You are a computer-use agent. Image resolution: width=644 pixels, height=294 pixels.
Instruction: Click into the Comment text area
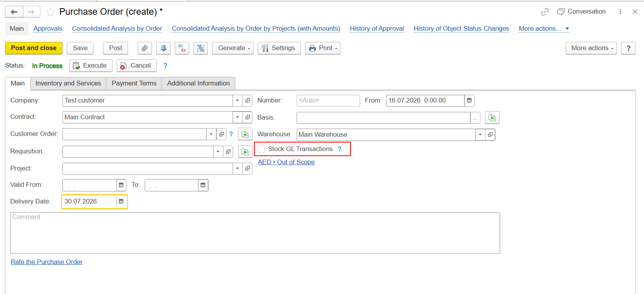coord(255,233)
